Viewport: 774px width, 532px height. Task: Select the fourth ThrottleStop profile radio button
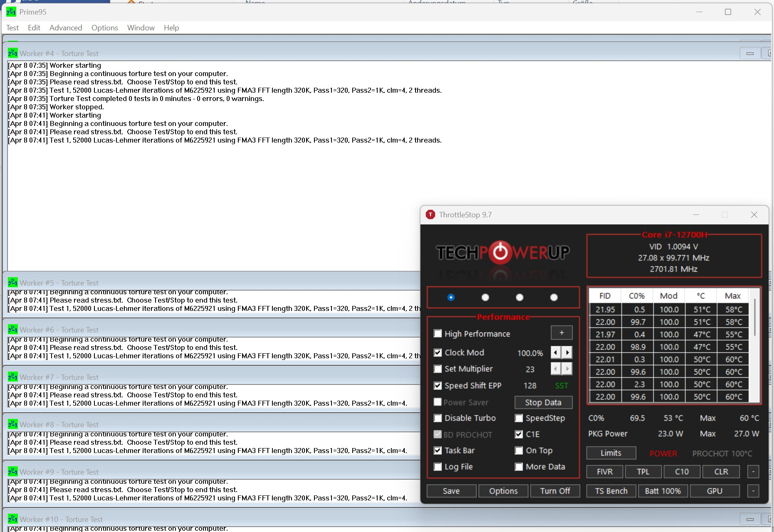(554, 297)
